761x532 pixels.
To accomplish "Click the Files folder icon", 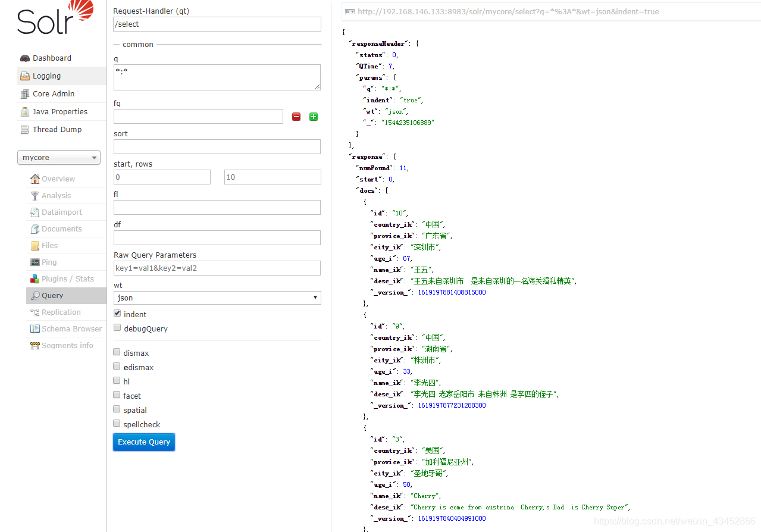I will tap(35, 246).
